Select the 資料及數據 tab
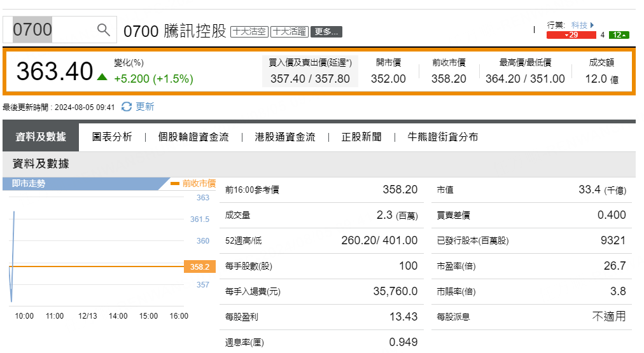The height and width of the screenshot is (353, 644). [x=41, y=137]
